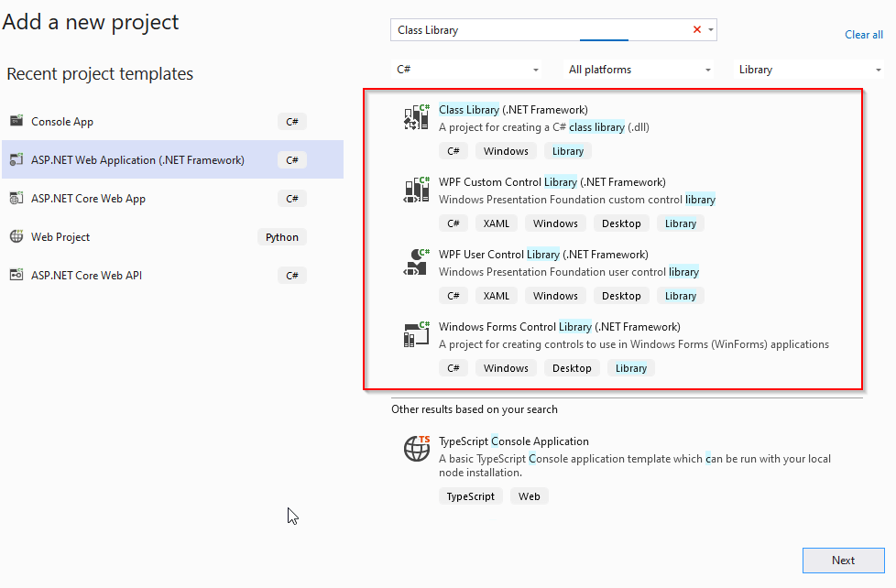Click the Clear all link
The width and height of the screenshot is (896, 588).
(863, 35)
